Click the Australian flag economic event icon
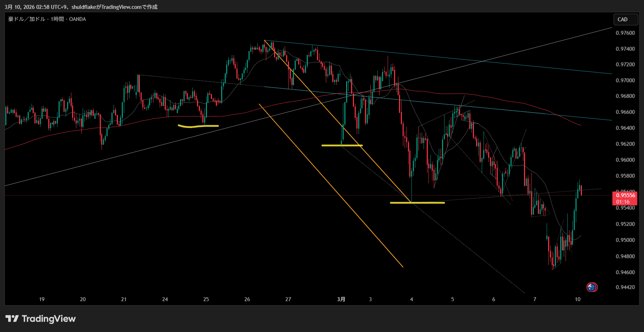644x332 pixels. 591,287
